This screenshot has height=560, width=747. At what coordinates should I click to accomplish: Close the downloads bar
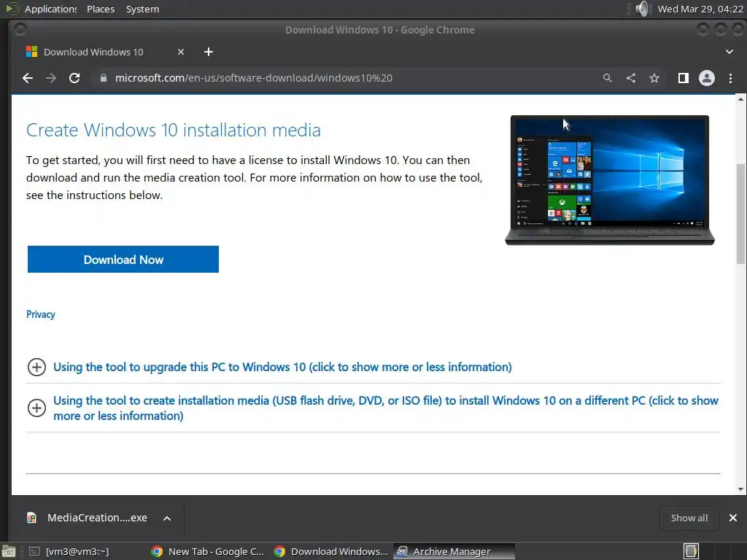pyautogui.click(x=733, y=518)
